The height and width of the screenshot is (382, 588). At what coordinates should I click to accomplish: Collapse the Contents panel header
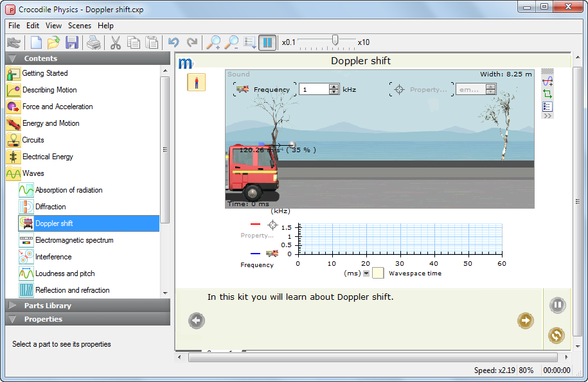tap(88, 58)
